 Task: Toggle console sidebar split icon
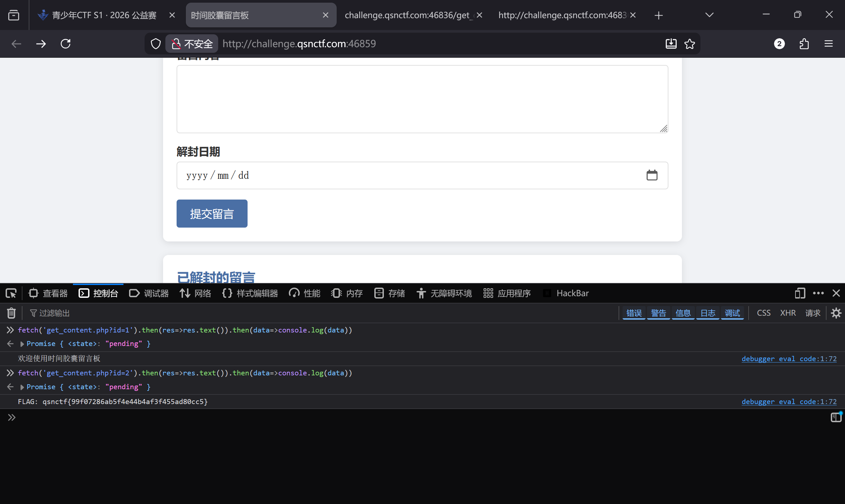[x=835, y=417]
